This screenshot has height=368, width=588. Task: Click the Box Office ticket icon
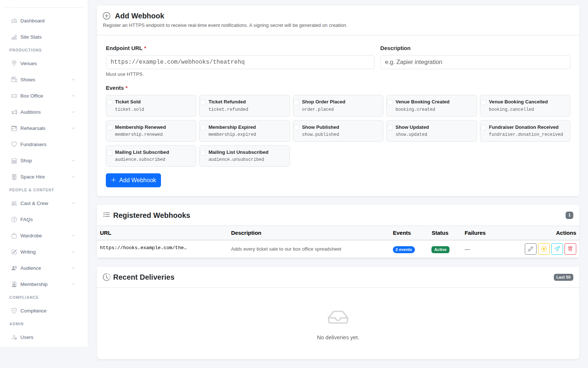click(14, 96)
